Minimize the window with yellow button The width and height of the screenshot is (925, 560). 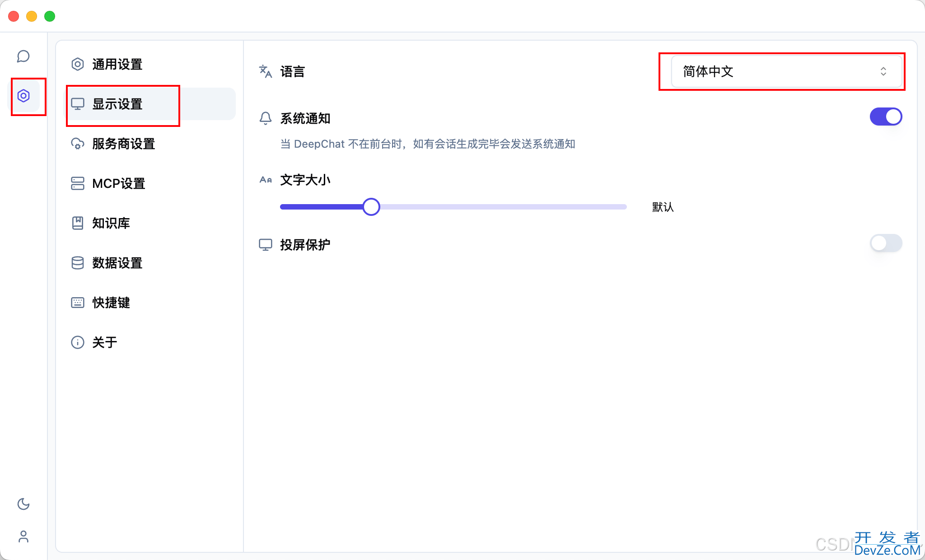pyautogui.click(x=32, y=16)
